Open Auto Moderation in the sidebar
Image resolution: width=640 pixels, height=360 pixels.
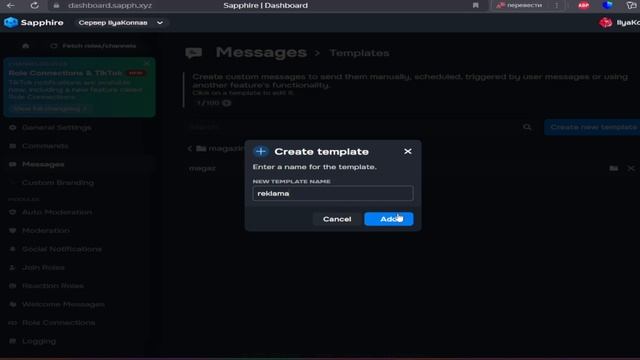coord(57,212)
